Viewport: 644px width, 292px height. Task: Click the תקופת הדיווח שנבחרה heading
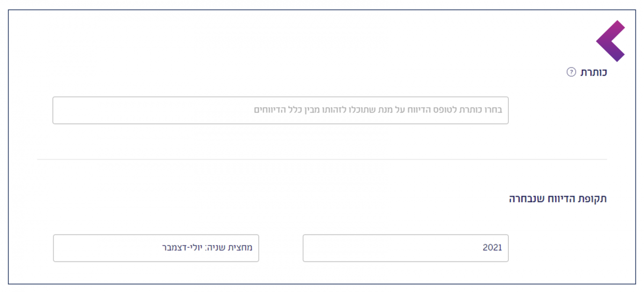(x=558, y=199)
